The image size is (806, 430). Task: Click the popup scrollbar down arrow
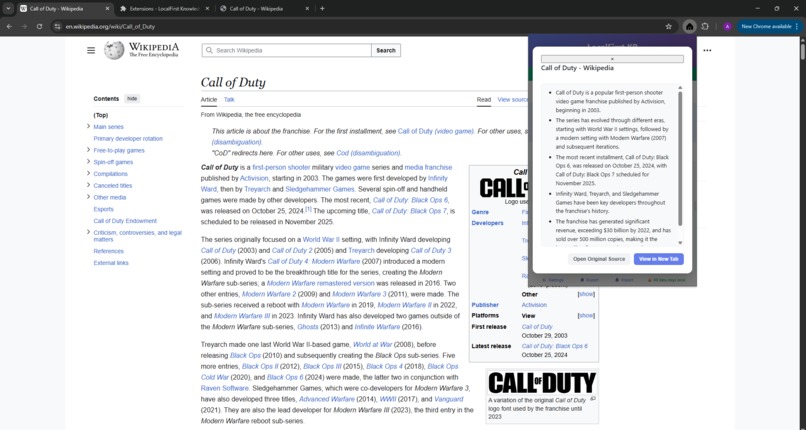(x=680, y=243)
